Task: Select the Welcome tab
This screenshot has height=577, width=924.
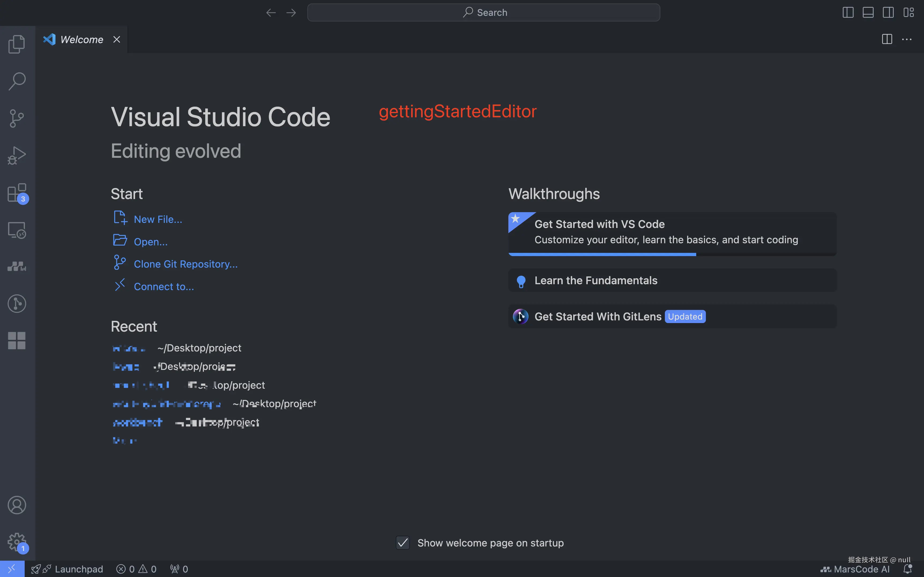Action: coord(81,39)
